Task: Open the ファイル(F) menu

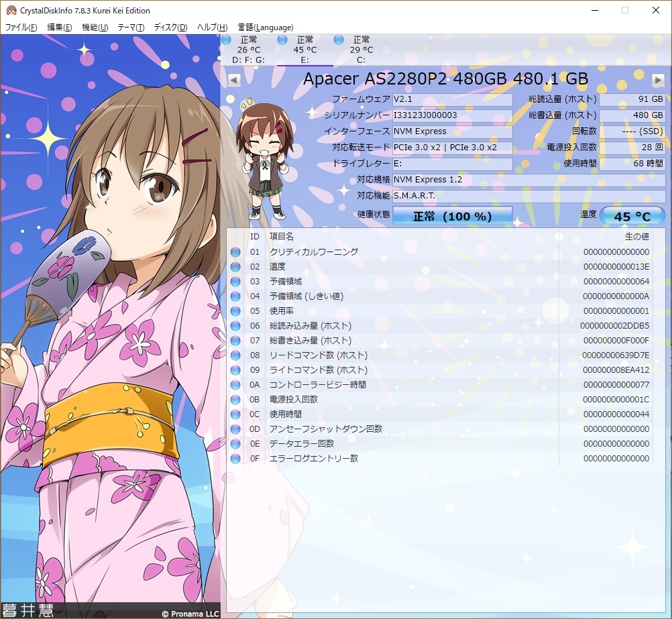Action: (21, 27)
